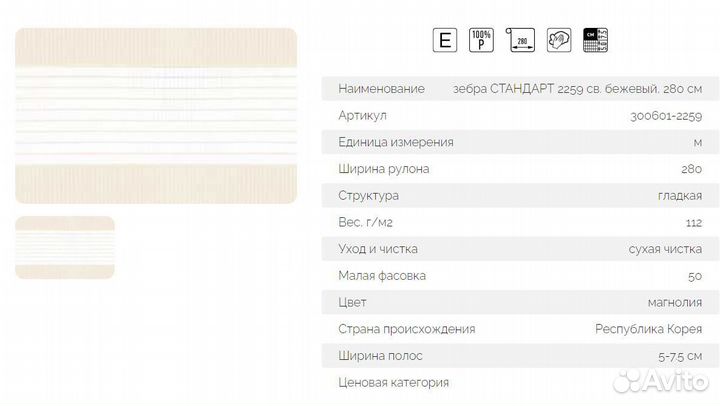This screenshot has height=406, width=720.
Task: Click the Avito watermark logo
Action: [661, 381]
